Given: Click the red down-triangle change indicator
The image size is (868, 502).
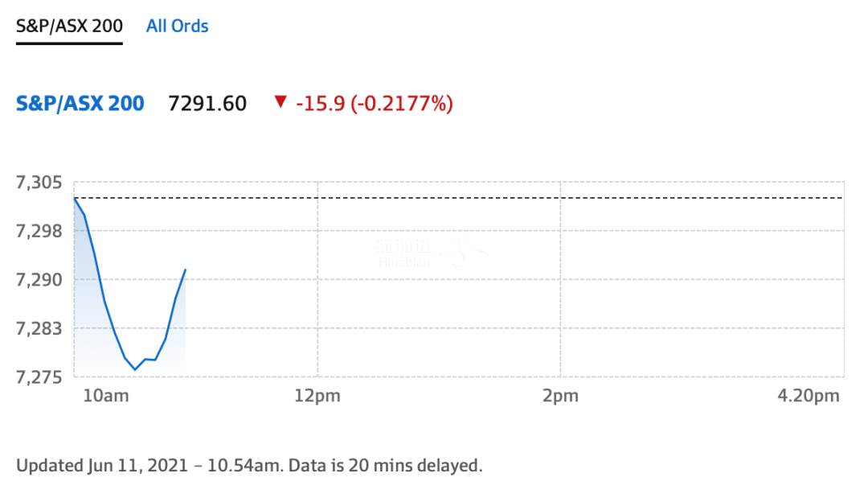Looking at the screenshot, I should click(x=280, y=101).
